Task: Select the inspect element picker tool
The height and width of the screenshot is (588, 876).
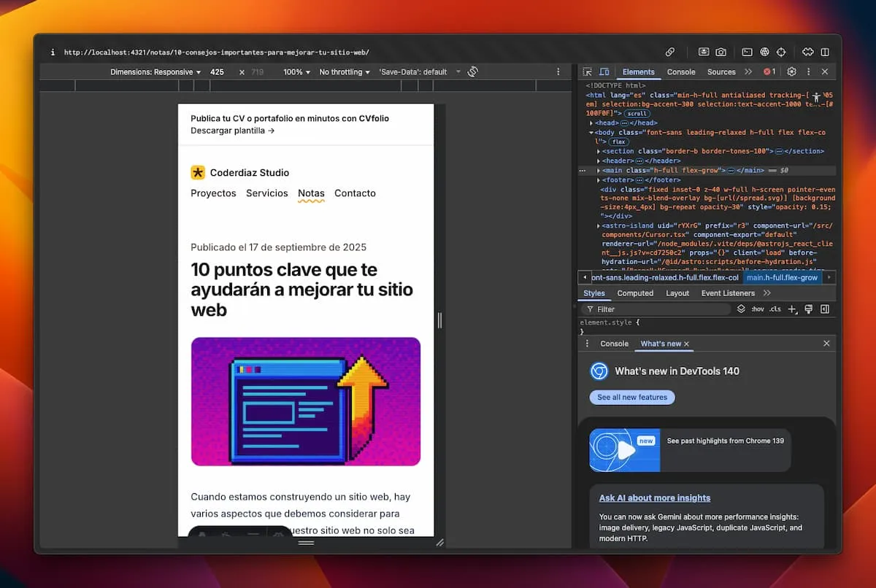Action: [x=586, y=71]
